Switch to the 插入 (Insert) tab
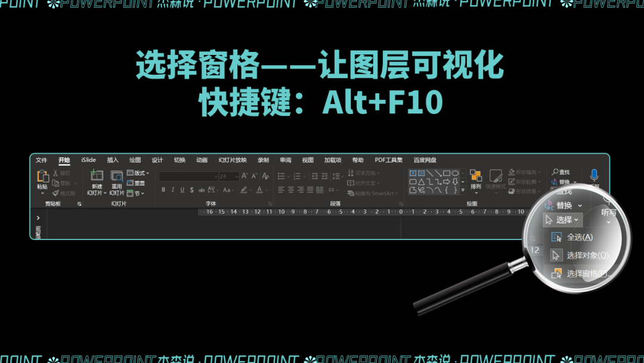This screenshot has width=644, height=363. [x=113, y=160]
